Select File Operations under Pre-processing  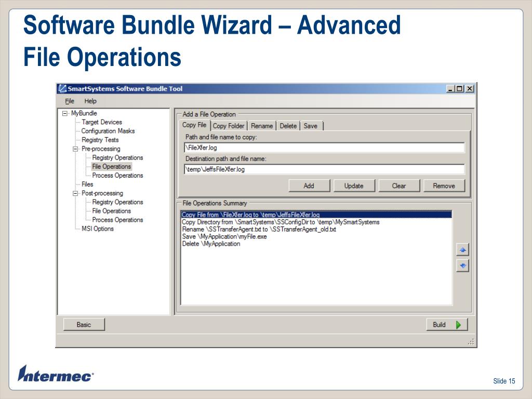point(111,167)
